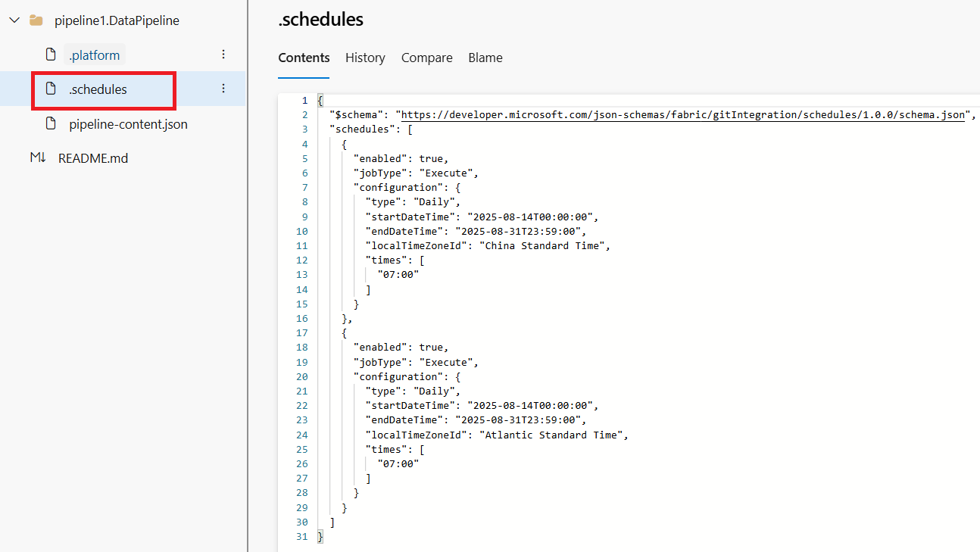Open the schema.json URL link
This screenshot has width=980, height=552.
click(683, 115)
